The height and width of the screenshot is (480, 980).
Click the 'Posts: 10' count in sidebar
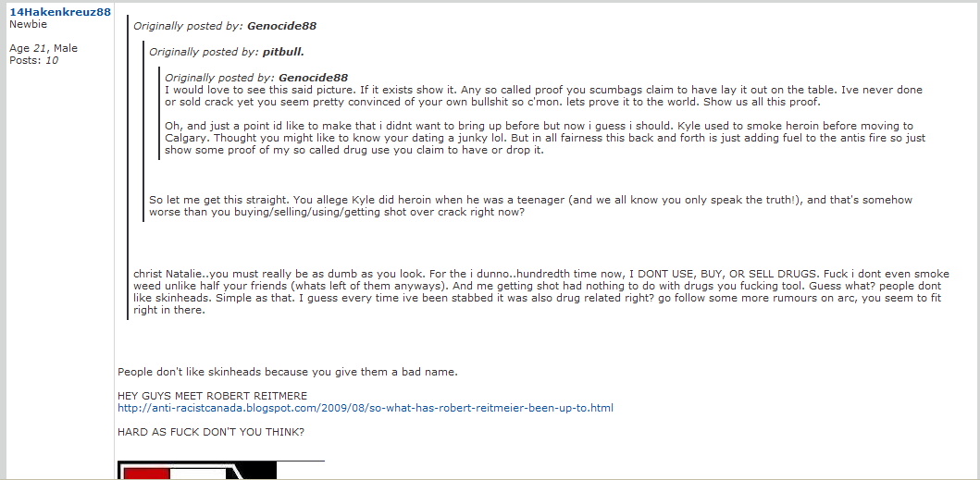coord(33,60)
